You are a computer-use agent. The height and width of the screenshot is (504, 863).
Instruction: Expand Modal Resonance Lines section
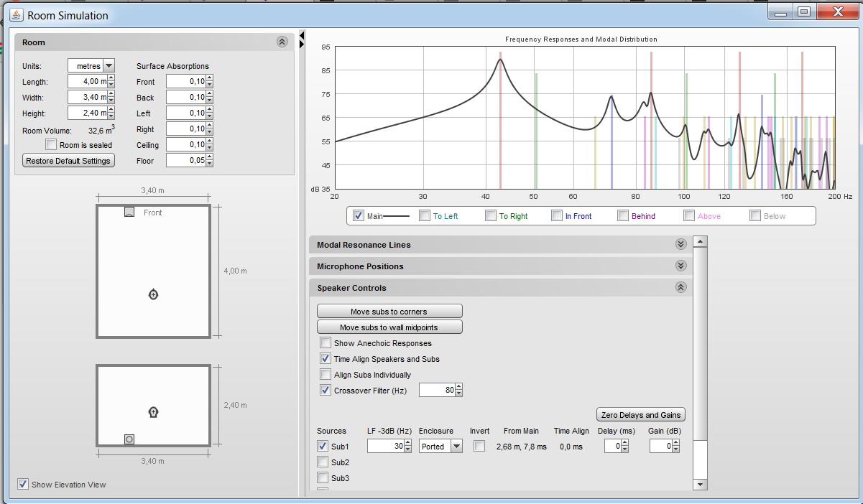pos(680,245)
